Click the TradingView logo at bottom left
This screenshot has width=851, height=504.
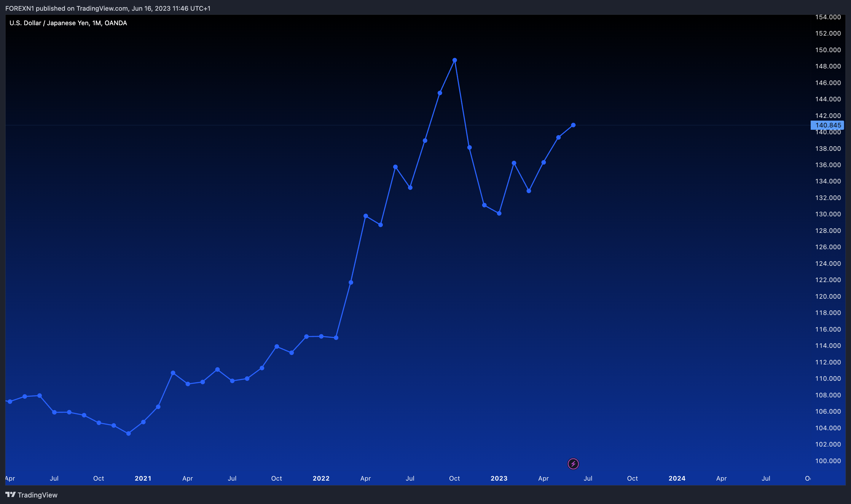31,495
